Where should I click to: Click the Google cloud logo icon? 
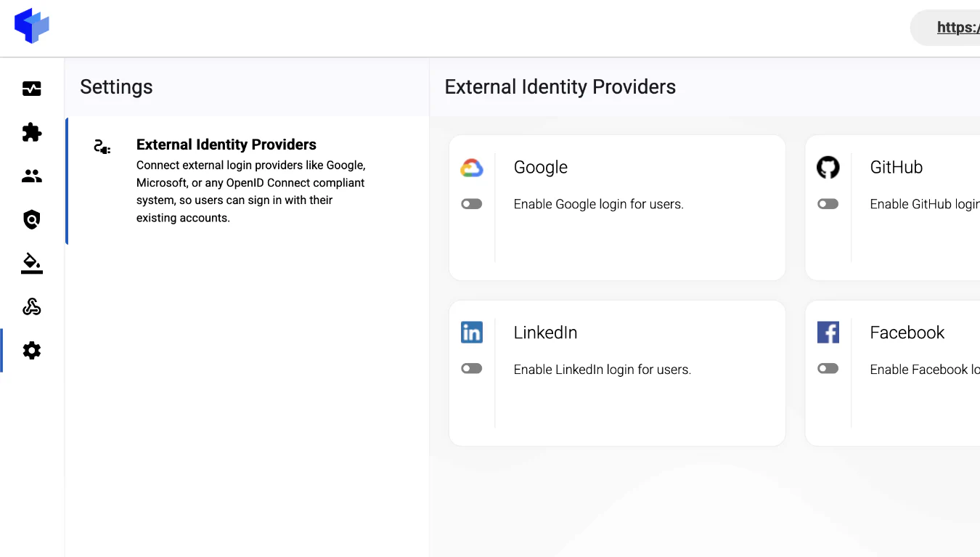(472, 168)
